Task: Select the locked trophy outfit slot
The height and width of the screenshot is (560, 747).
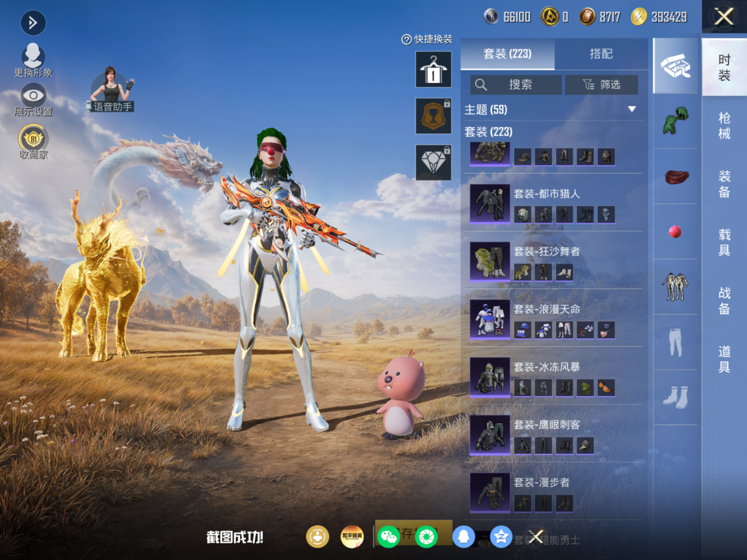Action: coord(433,116)
